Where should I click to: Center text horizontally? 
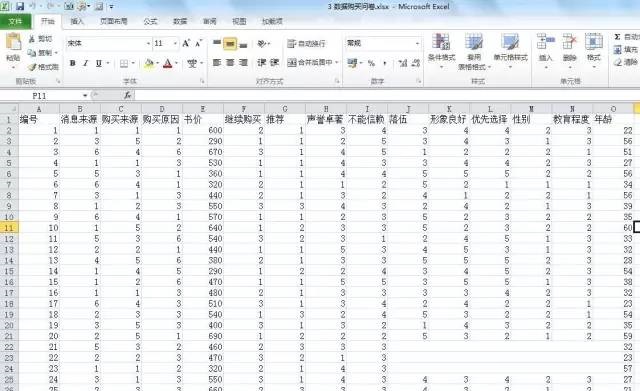click(230, 62)
